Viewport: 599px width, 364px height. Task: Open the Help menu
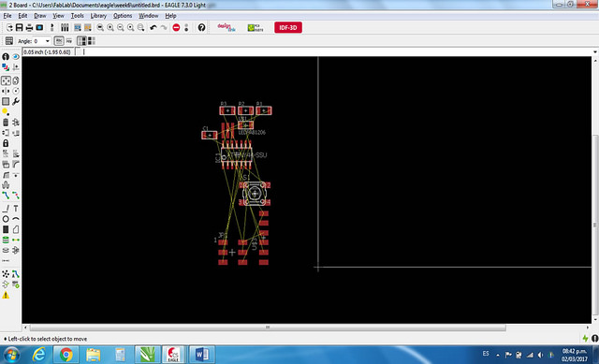[170, 16]
